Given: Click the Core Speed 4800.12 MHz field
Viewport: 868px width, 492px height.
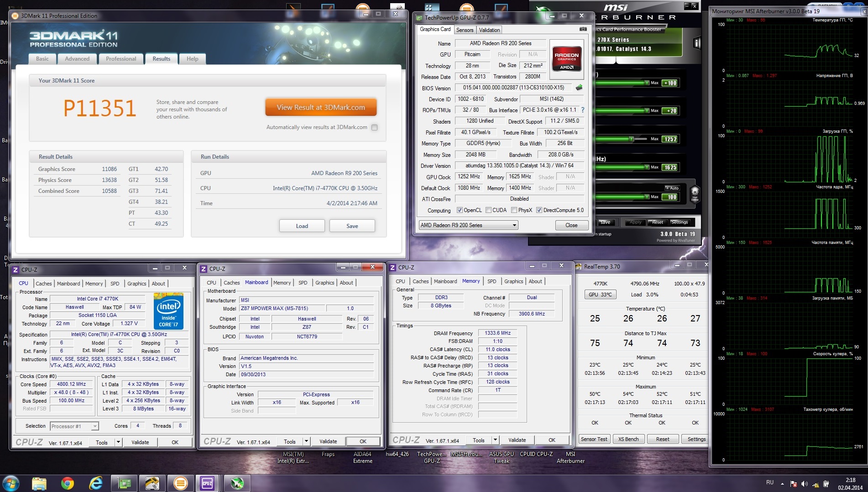Looking at the screenshot, I should (x=71, y=384).
